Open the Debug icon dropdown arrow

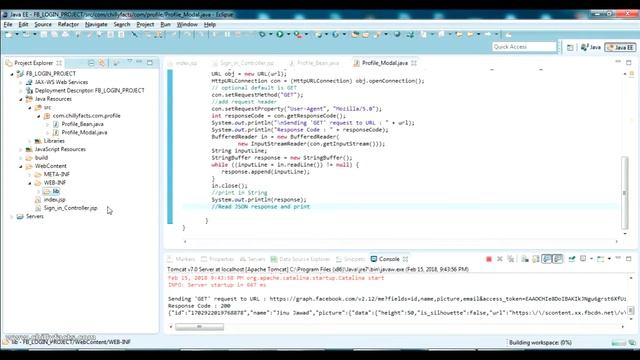click(270, 35)
